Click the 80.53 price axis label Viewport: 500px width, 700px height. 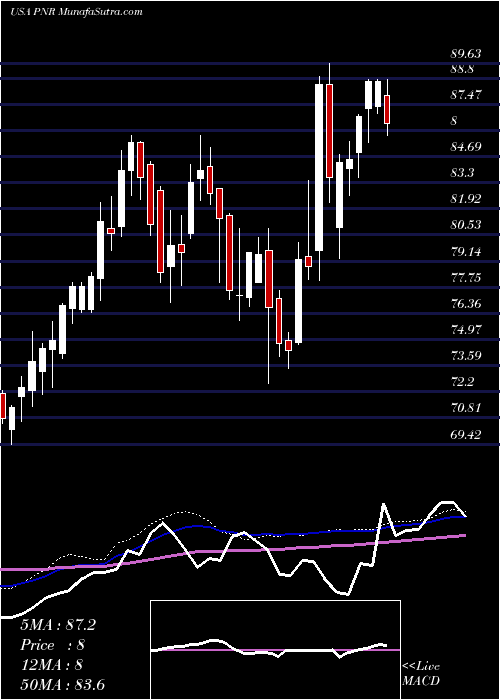466,225
